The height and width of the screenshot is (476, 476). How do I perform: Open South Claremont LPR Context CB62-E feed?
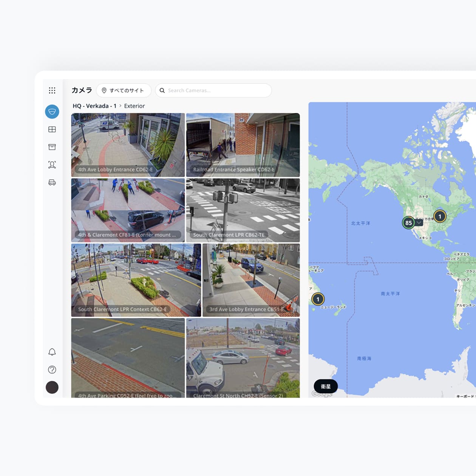[136, 280]
